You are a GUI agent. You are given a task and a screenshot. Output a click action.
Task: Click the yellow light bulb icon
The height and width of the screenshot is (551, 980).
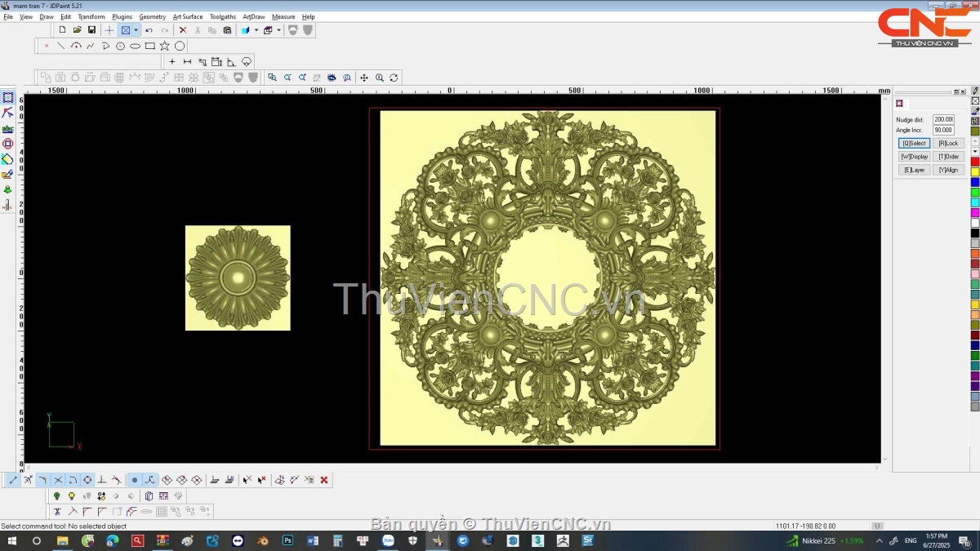coord(71,495)
